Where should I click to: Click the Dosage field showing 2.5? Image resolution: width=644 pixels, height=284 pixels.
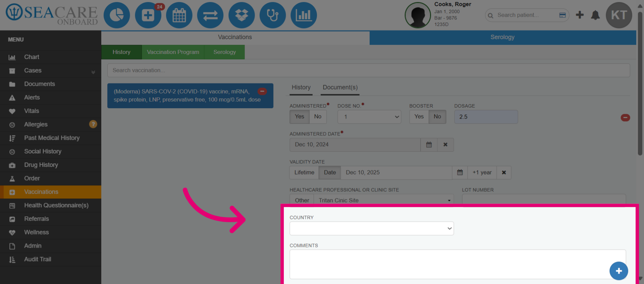(x=486, y=117)
